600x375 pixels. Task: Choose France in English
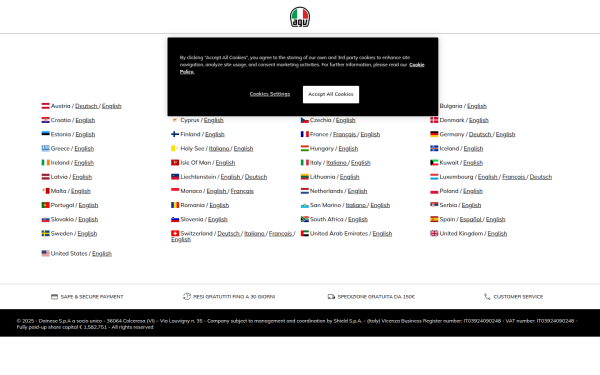pos(370,134)
